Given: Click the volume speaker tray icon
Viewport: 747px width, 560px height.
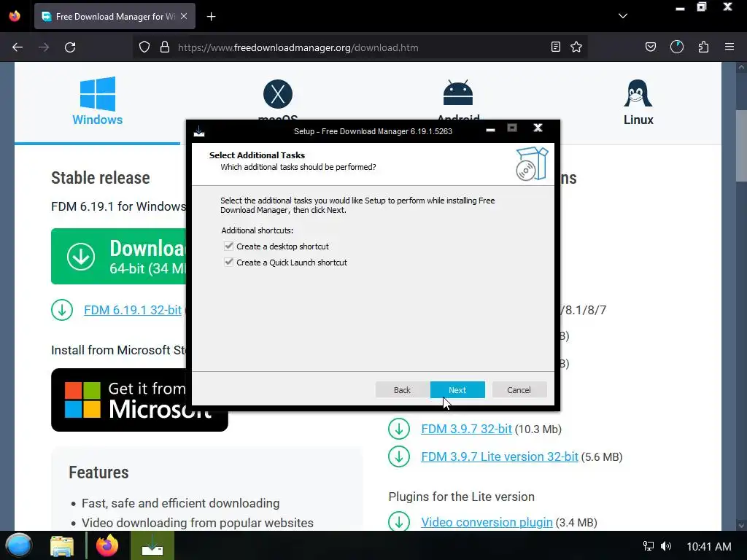Looking at the screenshot, I should click(x=666, y=546).
